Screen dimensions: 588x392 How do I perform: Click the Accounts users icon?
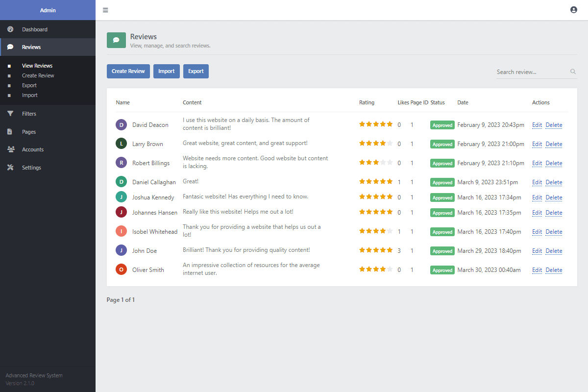(11, 149)
